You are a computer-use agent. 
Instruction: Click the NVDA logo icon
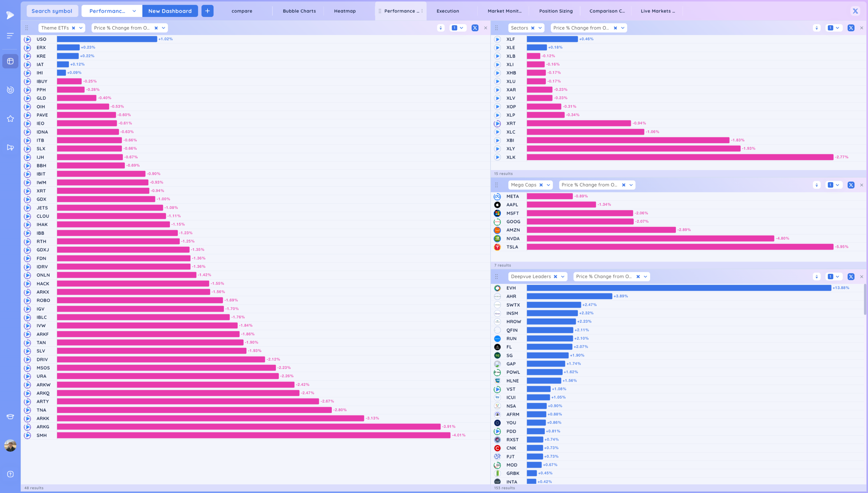click(x=497, y=238)
